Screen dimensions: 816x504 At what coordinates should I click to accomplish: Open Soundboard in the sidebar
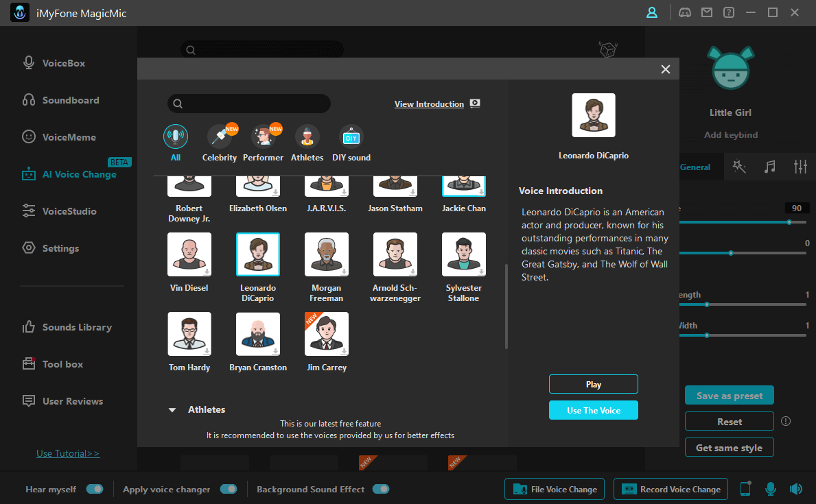(x=60, y=100)
